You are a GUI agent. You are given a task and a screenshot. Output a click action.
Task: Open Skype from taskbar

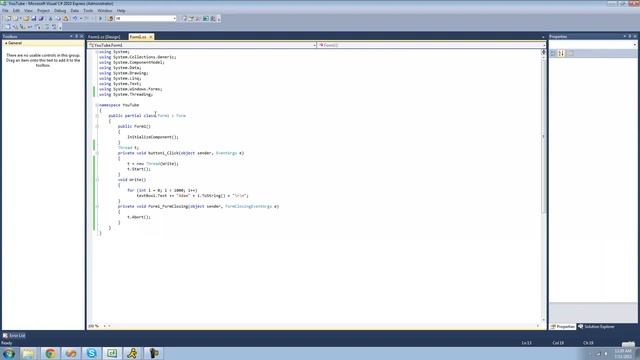click(91, 353)
